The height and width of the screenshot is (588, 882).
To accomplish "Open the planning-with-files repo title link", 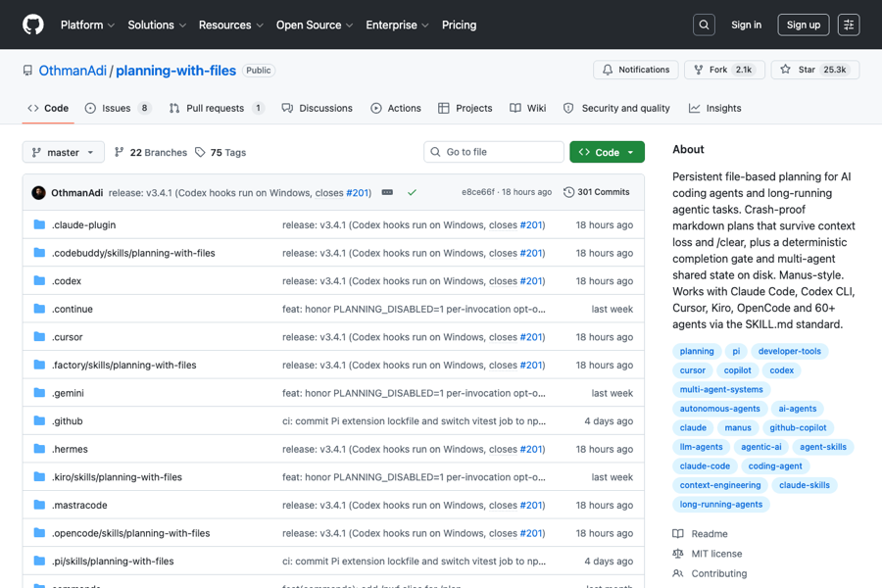I will (x=176, y=71).
